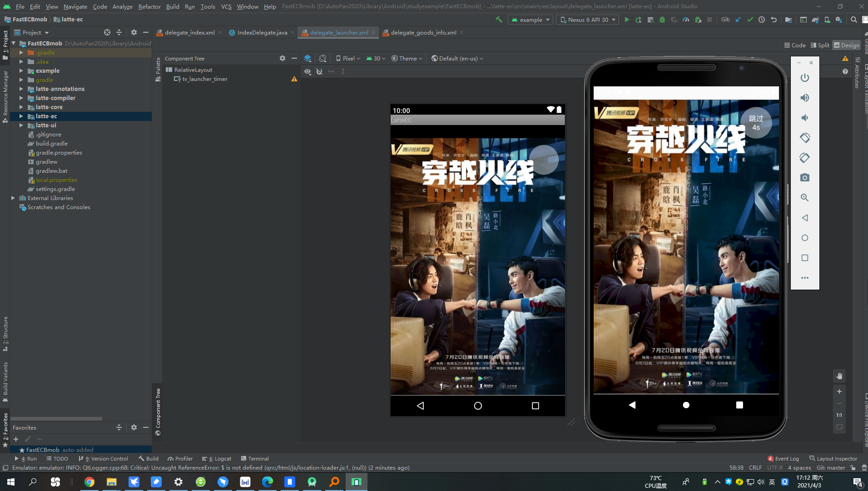The height and width of the screenshot is (491, 868).
Task: Toggle Project tool window on left edge
Action: (5, 45)
